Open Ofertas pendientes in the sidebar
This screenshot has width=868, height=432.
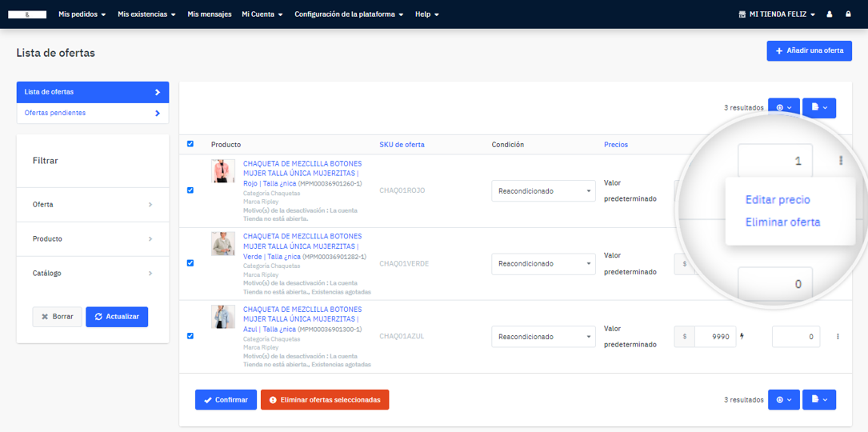93,113
